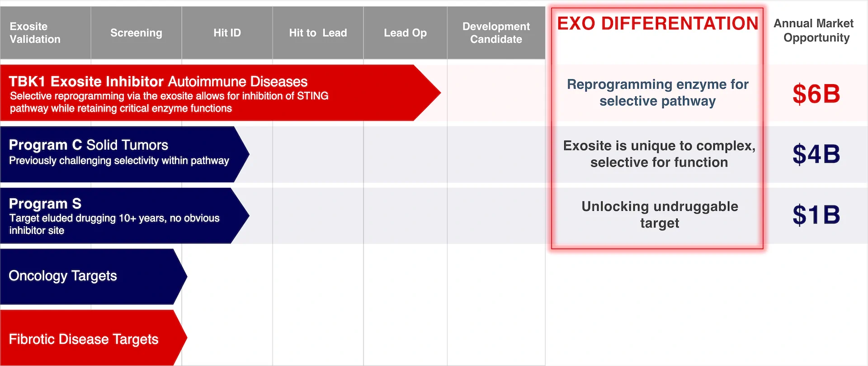Screen dimensions: 868x366
Task: Select the Program C Solid Tumors title
Action: click(88, 145)
